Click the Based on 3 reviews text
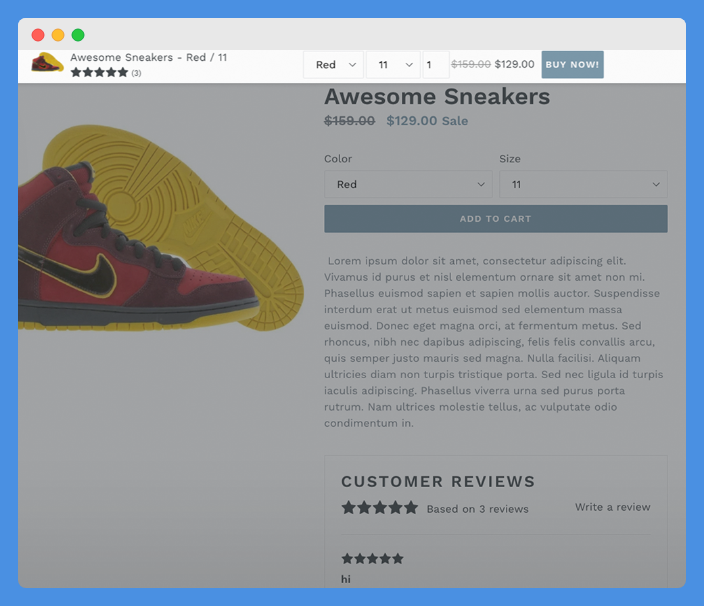The height and width of the screenshot is (606, 704). [477, 509]
